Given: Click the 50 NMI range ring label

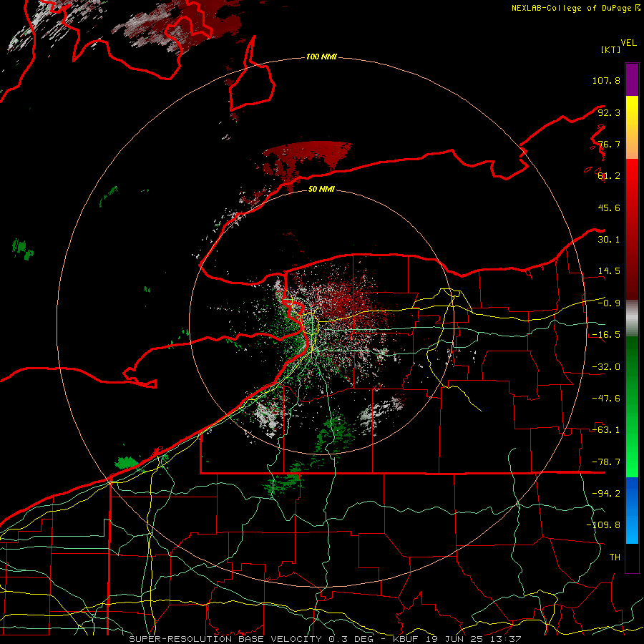Looking at the screenshot, I should [321, 189].
